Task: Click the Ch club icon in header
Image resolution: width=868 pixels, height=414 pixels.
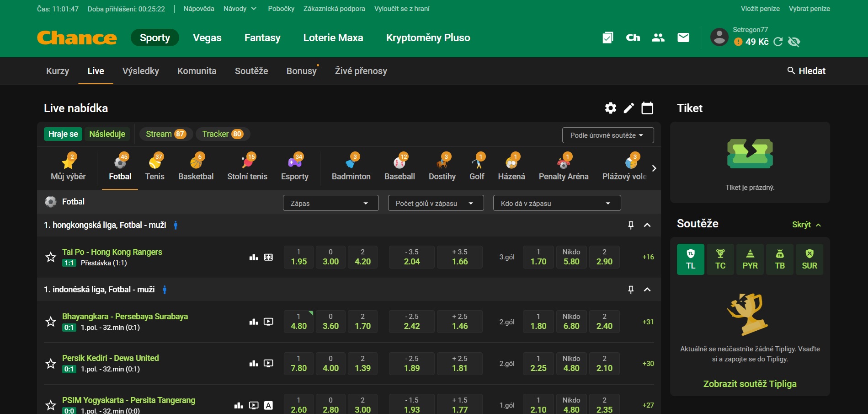Action: tap(633, 38)
